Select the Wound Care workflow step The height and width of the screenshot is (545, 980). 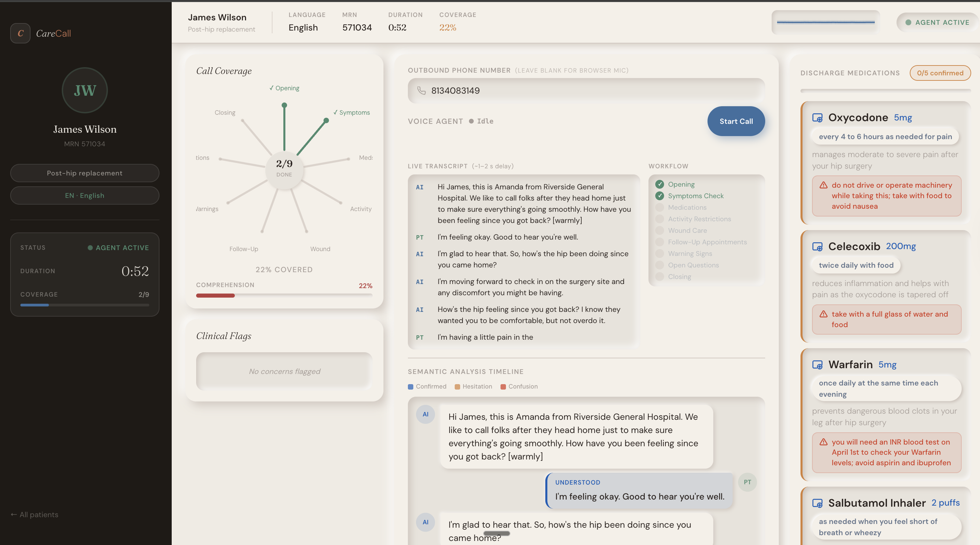(x=687, y=231)
